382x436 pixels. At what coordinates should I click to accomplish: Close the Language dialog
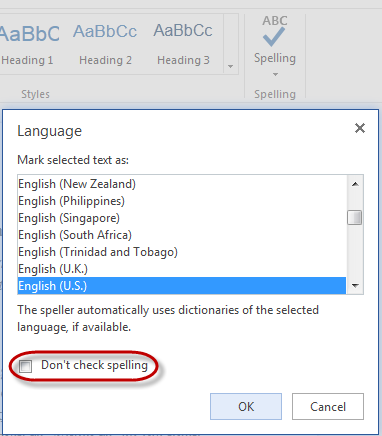[360, 128]
